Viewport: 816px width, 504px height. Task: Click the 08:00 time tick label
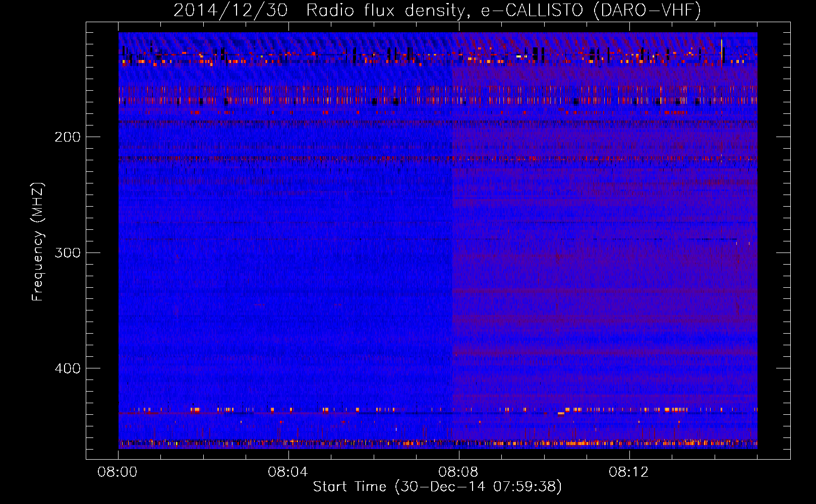click(118, 472)
